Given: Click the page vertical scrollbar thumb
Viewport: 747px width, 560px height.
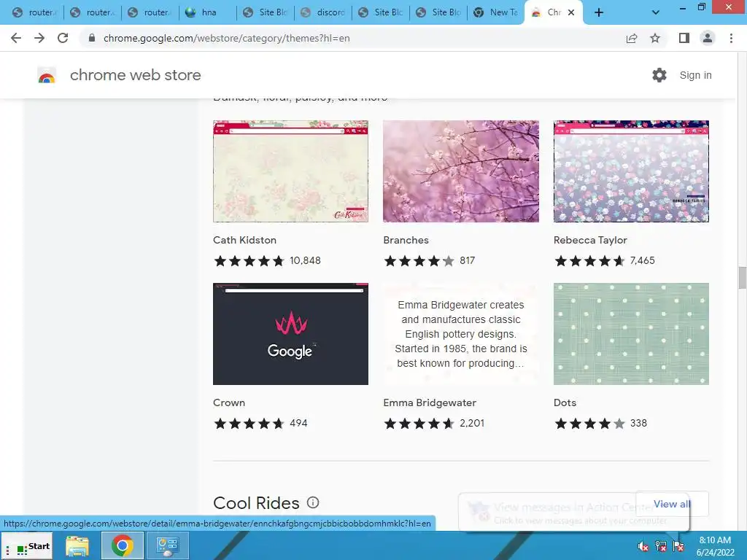Looking at the screenshot, I should [x=742, y=278].
